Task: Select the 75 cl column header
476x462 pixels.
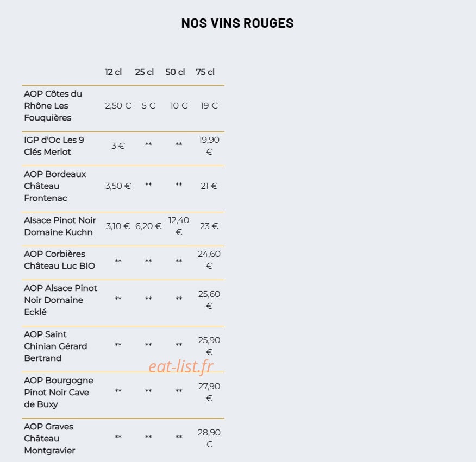Action: pos(205,72)
